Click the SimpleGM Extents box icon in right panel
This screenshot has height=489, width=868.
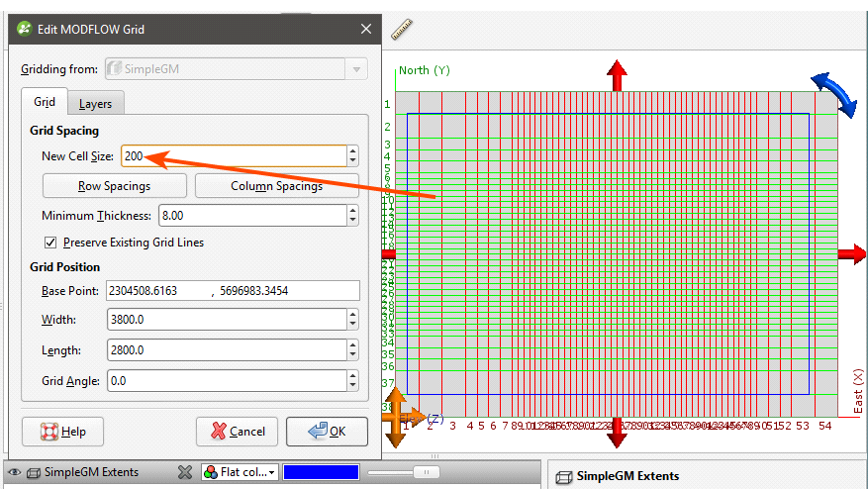coord(564,476)
